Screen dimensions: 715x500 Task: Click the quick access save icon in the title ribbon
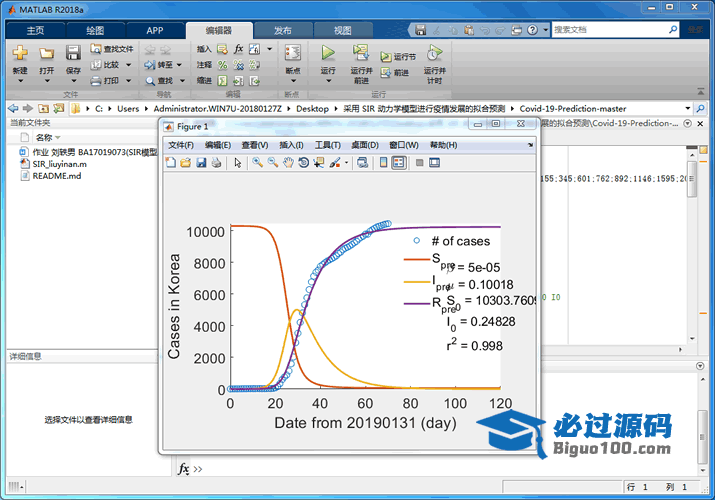[x=420, y=30]
